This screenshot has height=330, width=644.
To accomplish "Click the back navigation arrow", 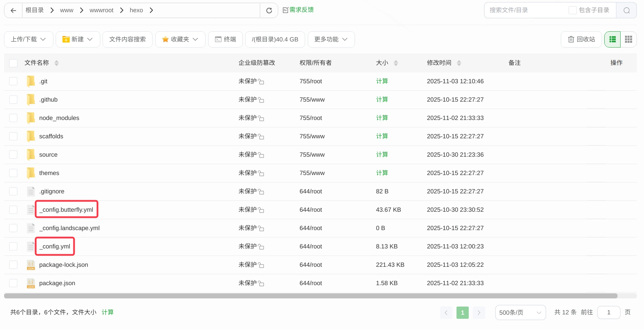I will click(13, 10).
